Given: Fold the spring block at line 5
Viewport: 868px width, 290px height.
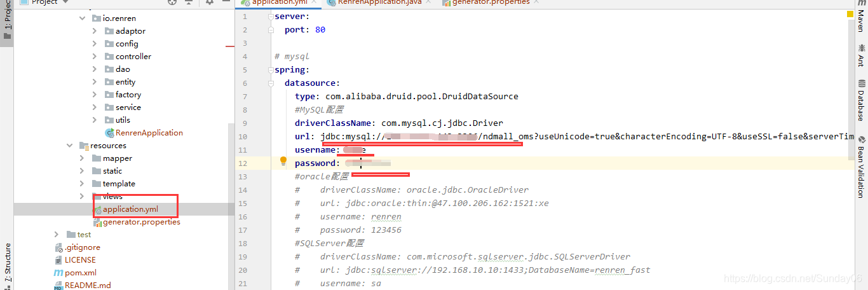Looking at the screenshot, I should pyautogui.click(x=270, y=69).
